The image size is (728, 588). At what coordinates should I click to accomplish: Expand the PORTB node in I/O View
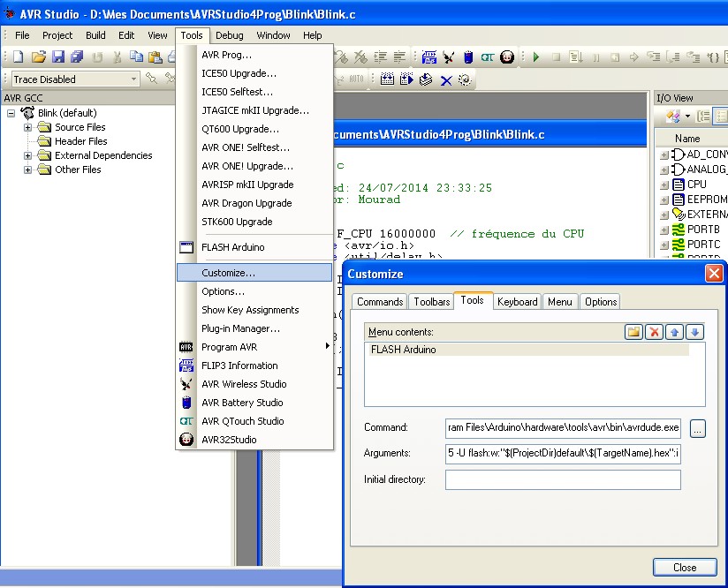coord(664,230)
